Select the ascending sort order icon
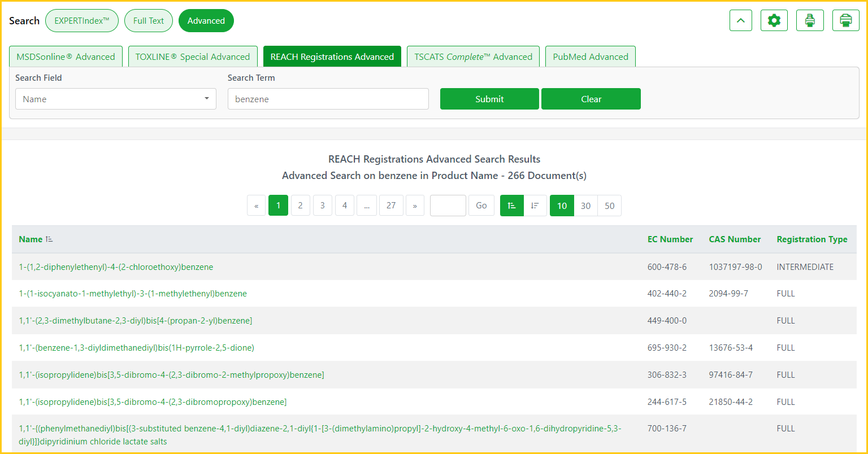 (x=512, y=206)
